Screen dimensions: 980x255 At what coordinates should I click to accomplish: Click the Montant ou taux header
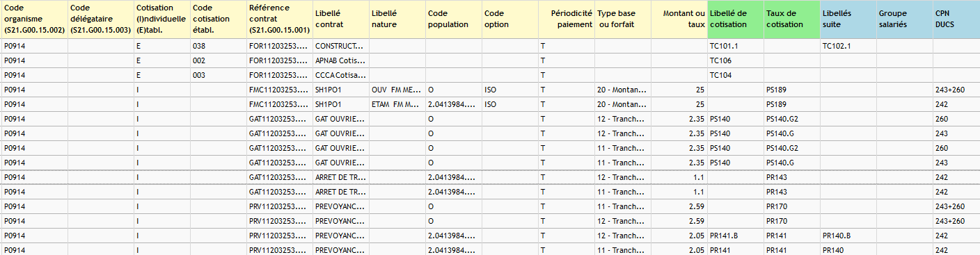point(679,19)
